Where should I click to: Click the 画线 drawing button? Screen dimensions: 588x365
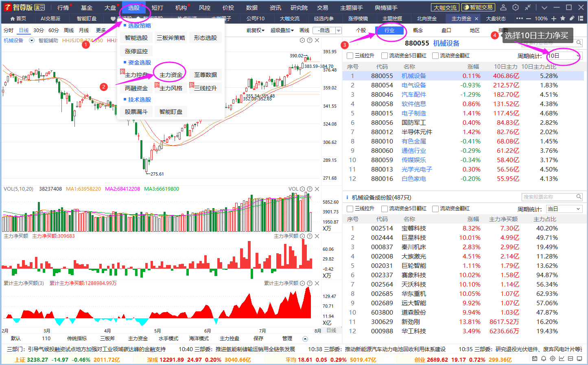tap(304, 30)
